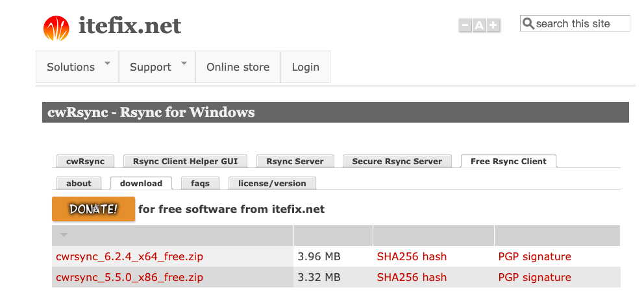Switch to Rsync Client Helper GUI tab

pos(185,162)
